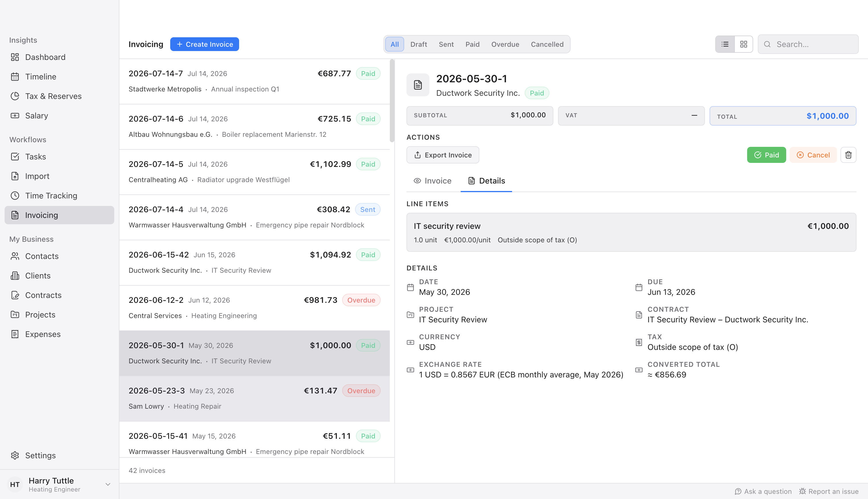
Task: Open Contacts under My Business
Action: [59, 256]
